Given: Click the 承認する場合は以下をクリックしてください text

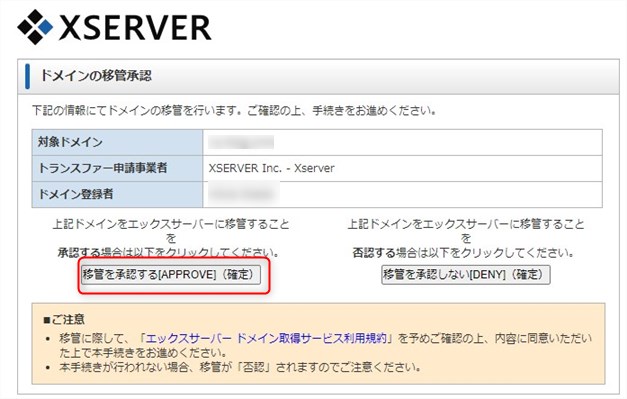Looking at the screenshot, I should click(168, 253).
